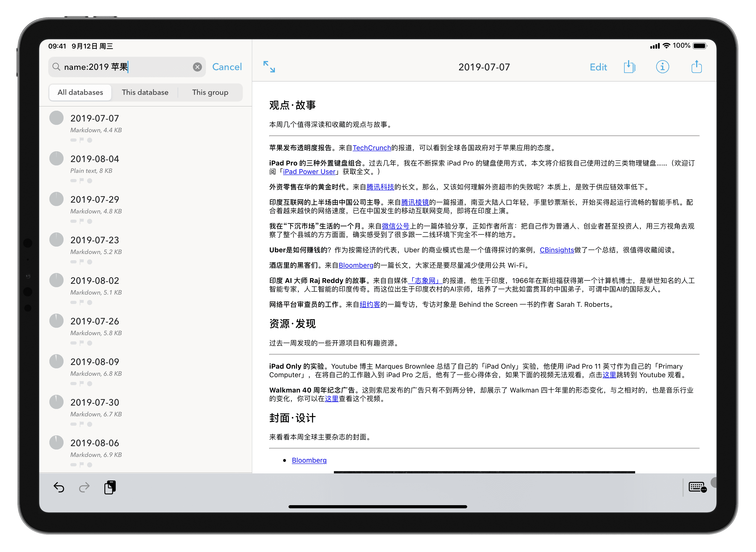Tap the document info icon
The image size is (756, 552).
(662, 67)
